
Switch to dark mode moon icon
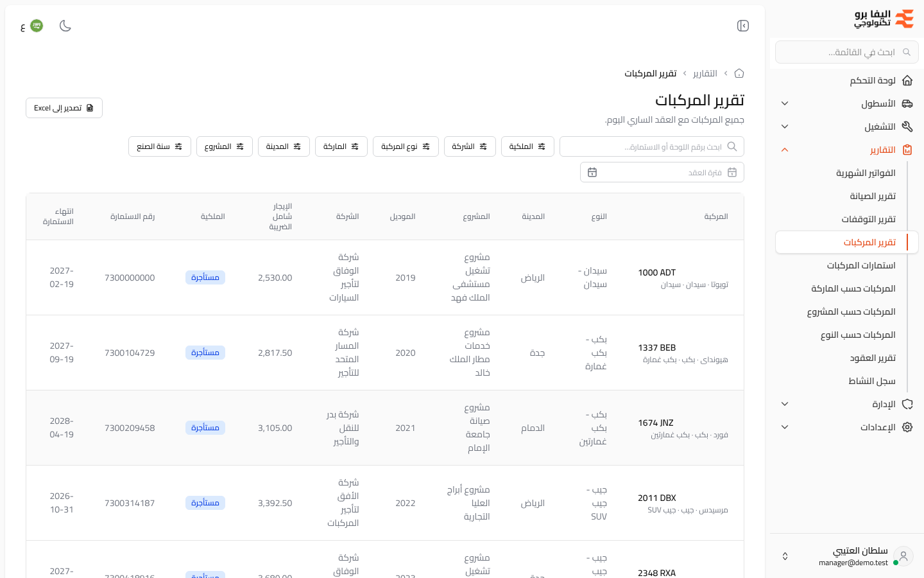coord(65,26)
